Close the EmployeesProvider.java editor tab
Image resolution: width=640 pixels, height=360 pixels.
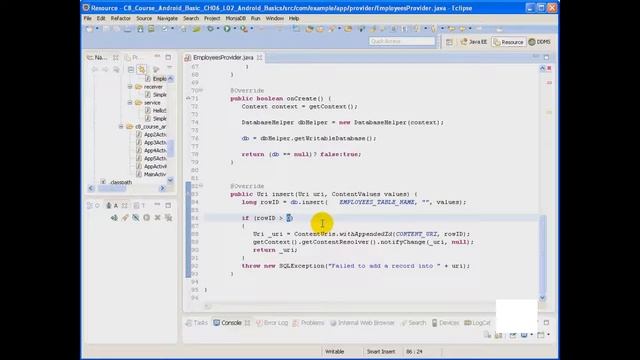260,58
